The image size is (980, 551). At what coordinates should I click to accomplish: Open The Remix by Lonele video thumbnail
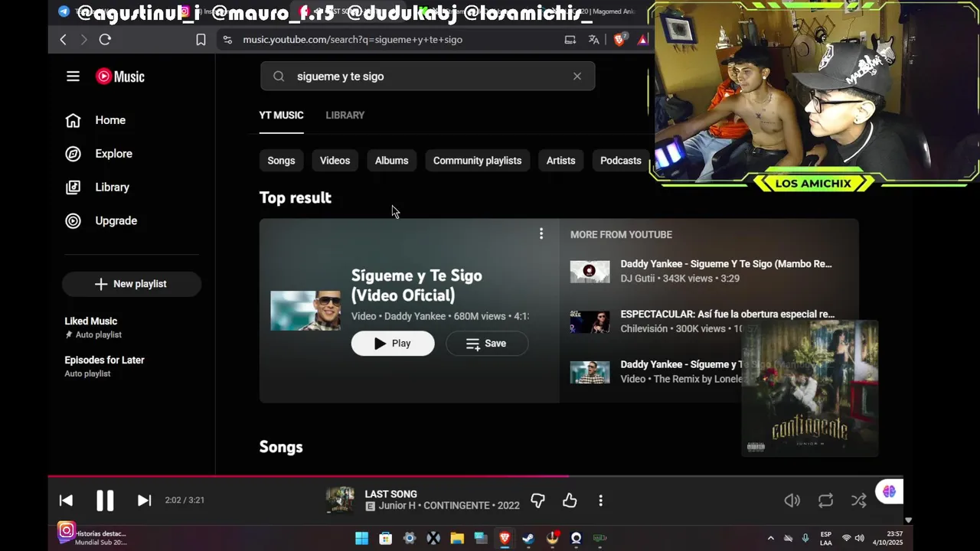coord(590,372)
